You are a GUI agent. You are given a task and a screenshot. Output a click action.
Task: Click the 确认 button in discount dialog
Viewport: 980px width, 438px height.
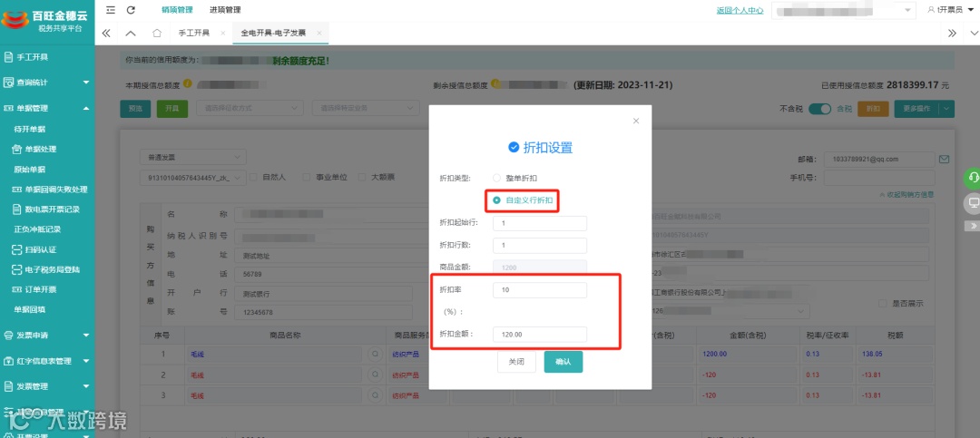(x=563, y=362)
